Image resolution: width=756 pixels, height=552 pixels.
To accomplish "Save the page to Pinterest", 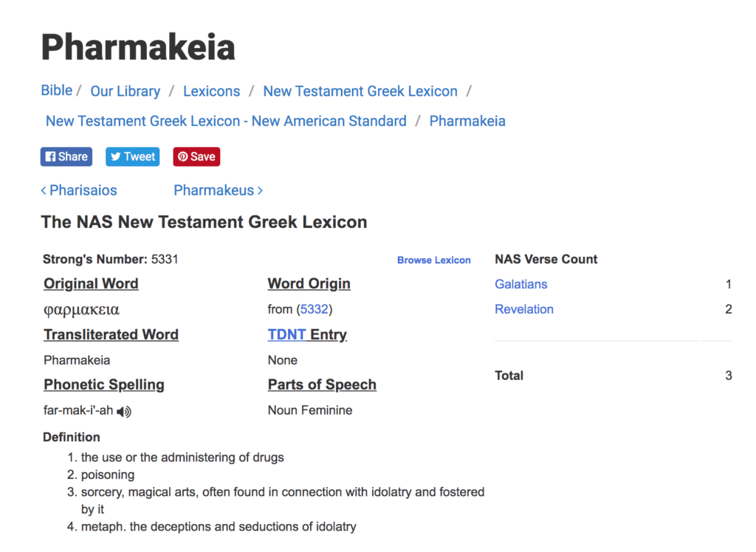I will (x=196, y=156).
